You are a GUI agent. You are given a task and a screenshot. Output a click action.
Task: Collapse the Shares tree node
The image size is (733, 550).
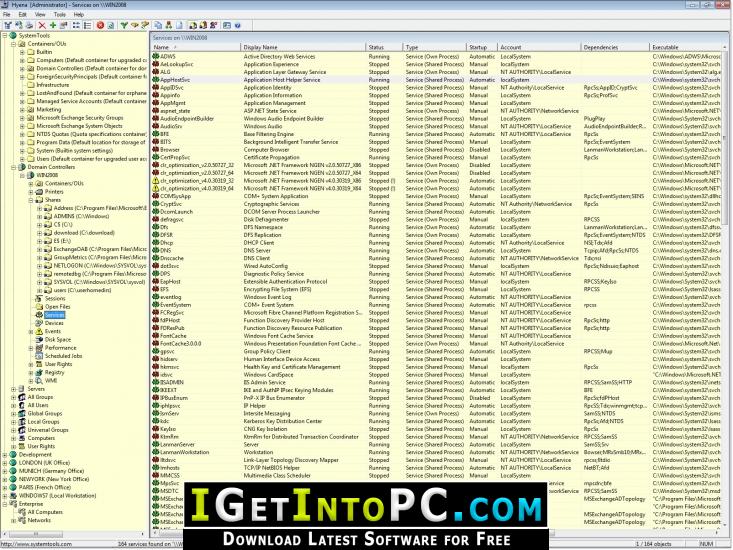(31, 200)
